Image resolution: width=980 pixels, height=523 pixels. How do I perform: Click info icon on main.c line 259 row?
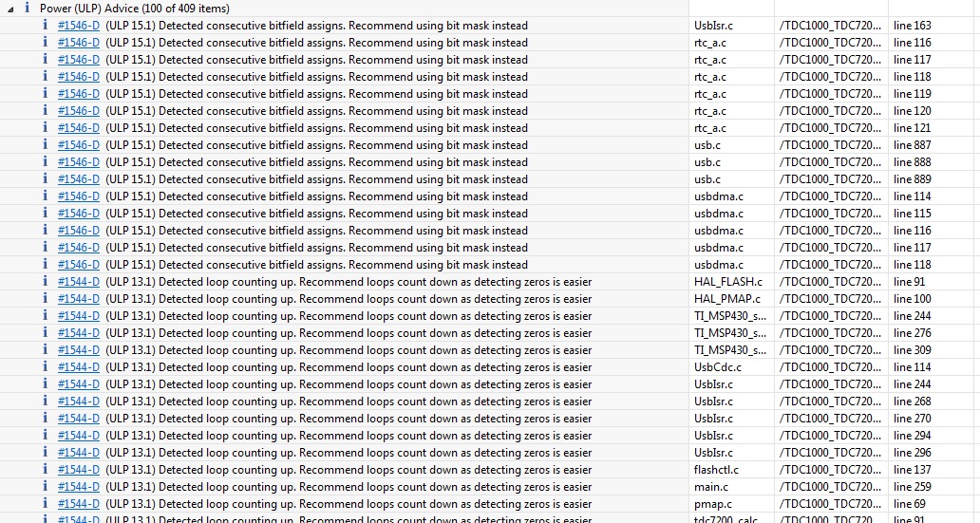pyautogui.click(x=46, y=487)
